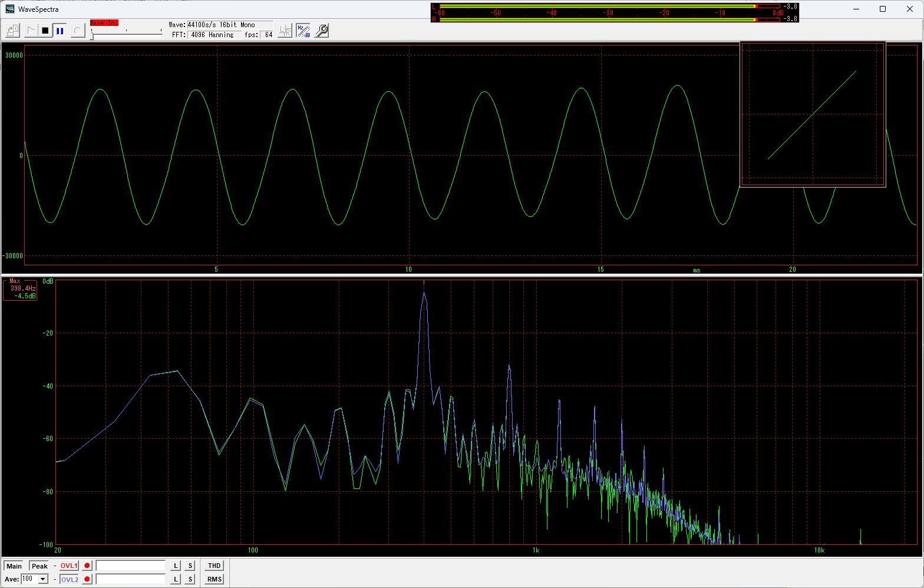
Task: Toggle the OVL1 overlay
Action: [x=69, y=566]
